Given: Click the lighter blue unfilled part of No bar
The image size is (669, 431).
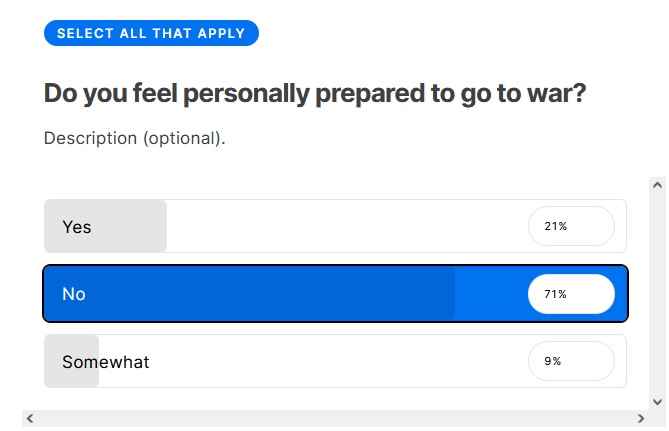Looking at the screenshot, I should (x=490, y=294).
